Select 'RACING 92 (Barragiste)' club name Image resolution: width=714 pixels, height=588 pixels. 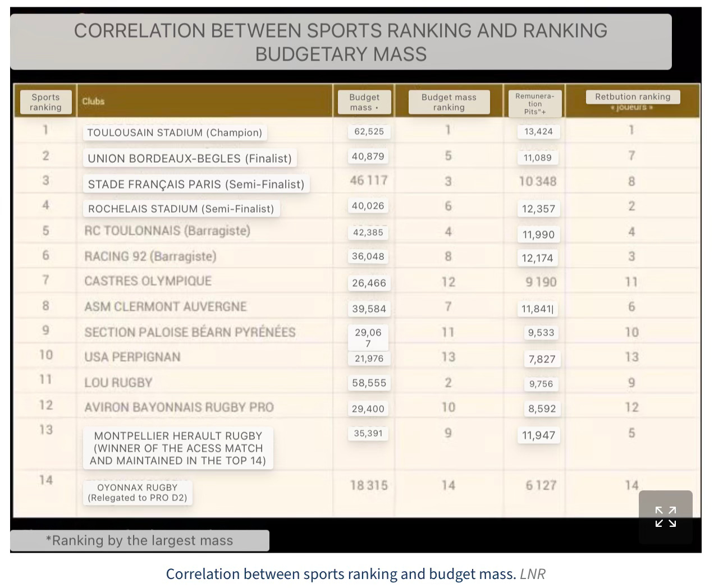(x=150, y=256)
